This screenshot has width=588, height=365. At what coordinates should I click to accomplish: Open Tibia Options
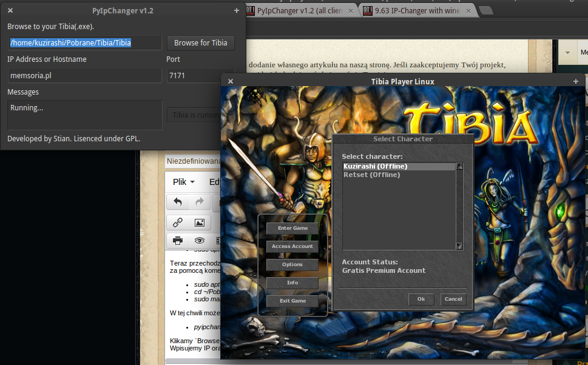[292, 264]
